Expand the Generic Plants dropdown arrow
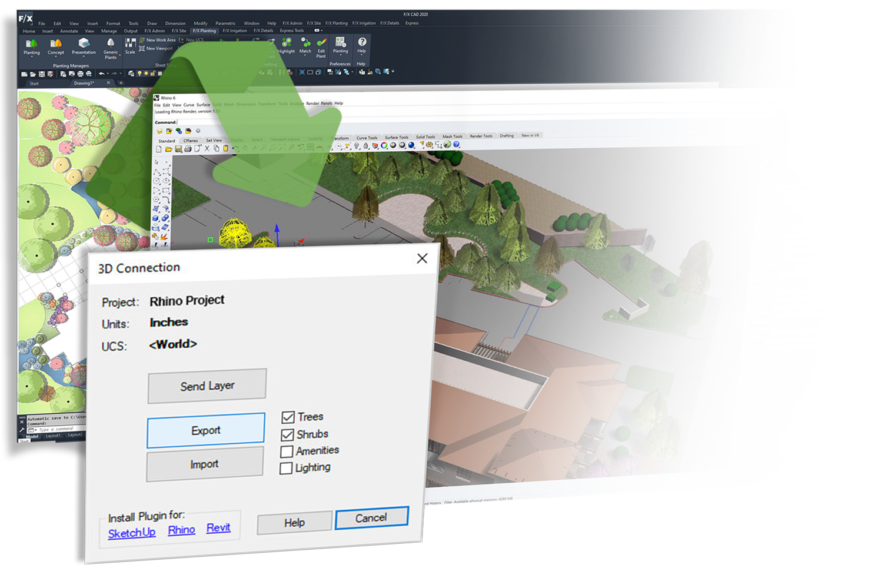 (x=119, y=55)
